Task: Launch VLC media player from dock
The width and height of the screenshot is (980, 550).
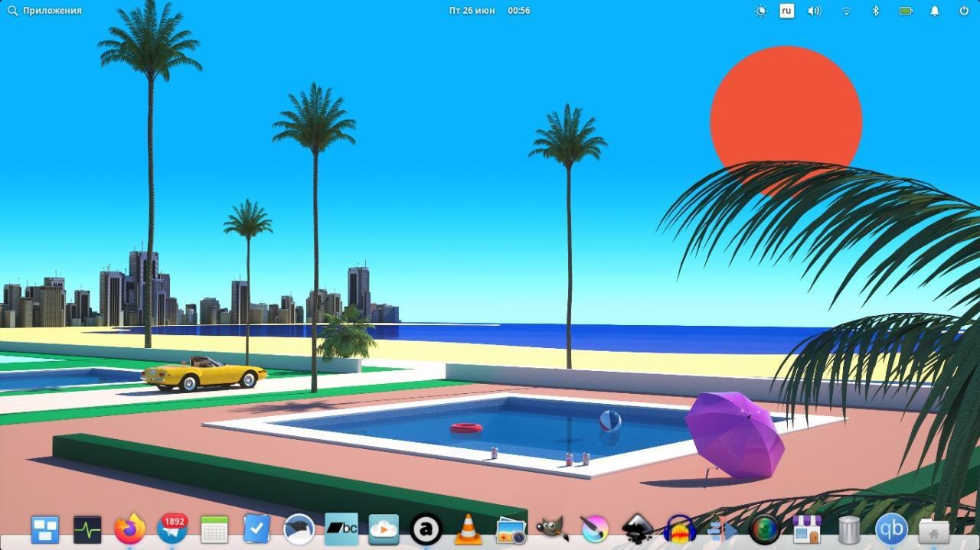Action: [x=468, y=529]
